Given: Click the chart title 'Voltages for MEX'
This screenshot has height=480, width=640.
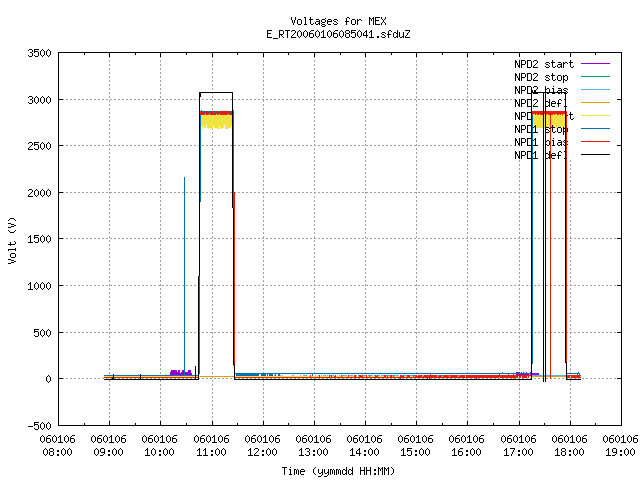Looking at the screenshot, I should (x=338, y=21).
